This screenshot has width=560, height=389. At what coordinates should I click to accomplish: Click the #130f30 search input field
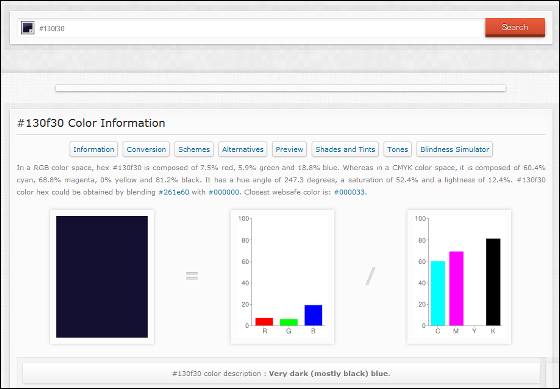pyautogui.click(x=259, y=28)
